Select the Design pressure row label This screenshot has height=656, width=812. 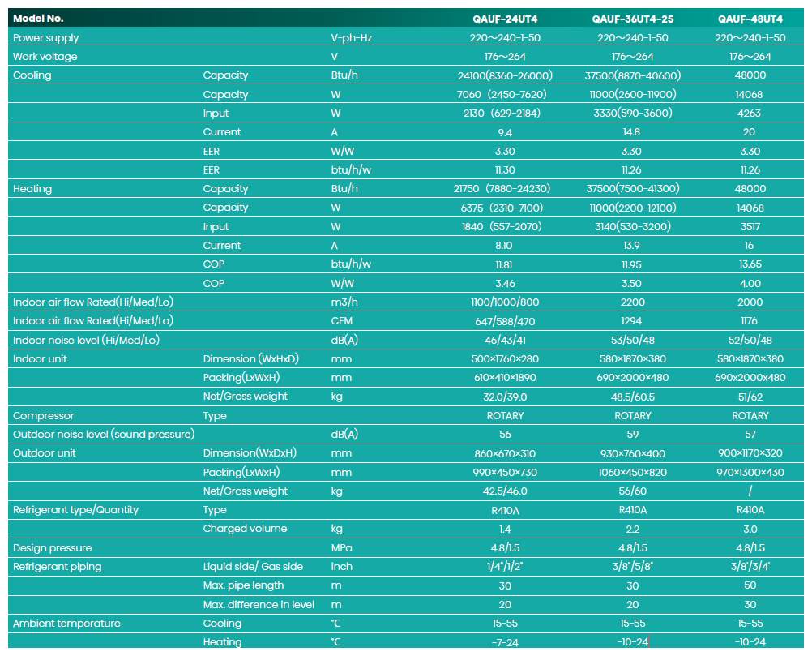(x=53, y=547)
